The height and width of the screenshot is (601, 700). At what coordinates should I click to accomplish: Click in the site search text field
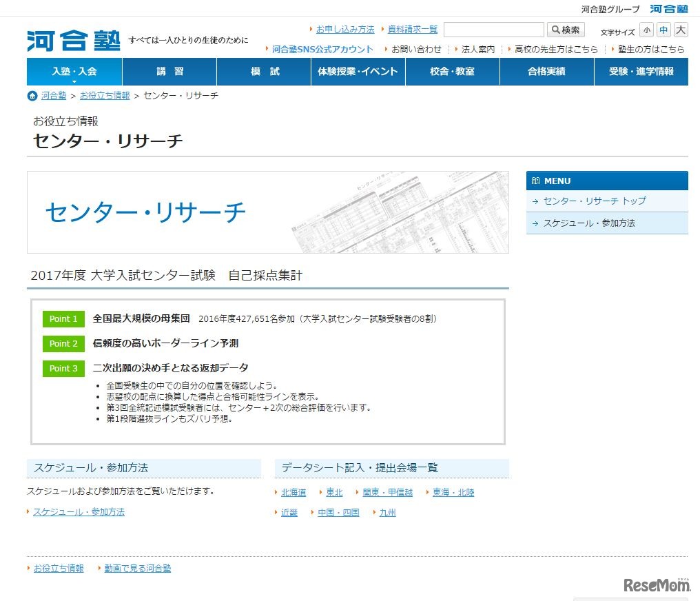(x=493, y=30)
